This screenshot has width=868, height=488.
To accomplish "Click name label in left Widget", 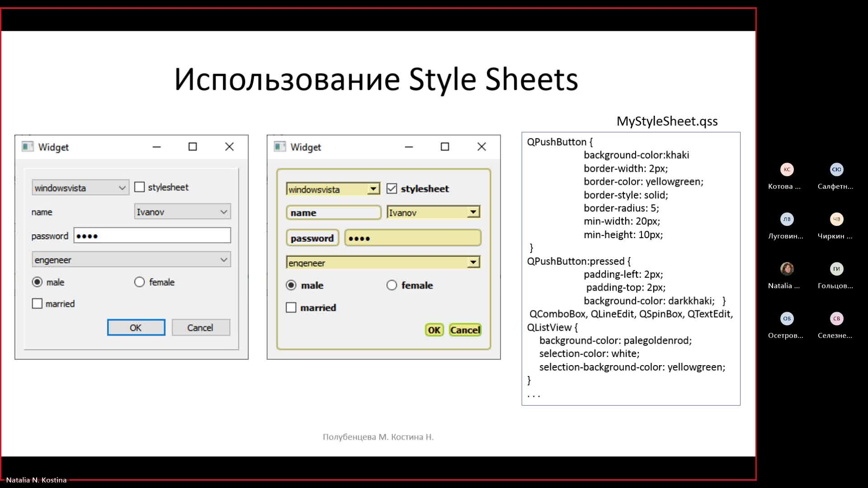I will tap(42, 212).
